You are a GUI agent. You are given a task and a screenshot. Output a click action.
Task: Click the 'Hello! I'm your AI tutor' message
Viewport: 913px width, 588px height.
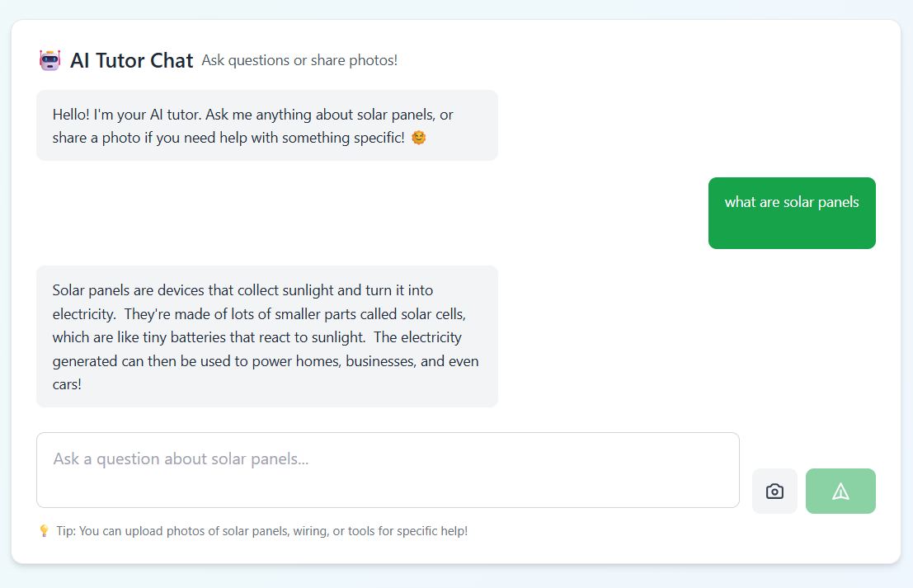[x=267, y=125]
